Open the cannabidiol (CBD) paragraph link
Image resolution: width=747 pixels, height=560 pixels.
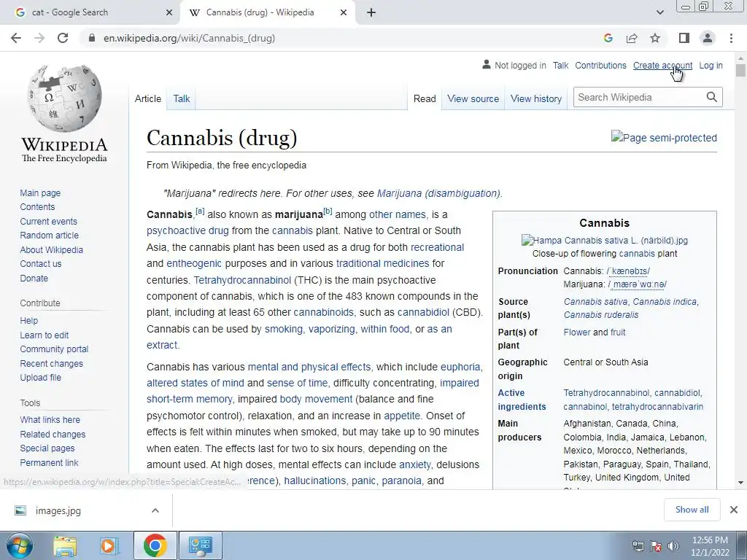pyautogui.click(x=423, y=312)
